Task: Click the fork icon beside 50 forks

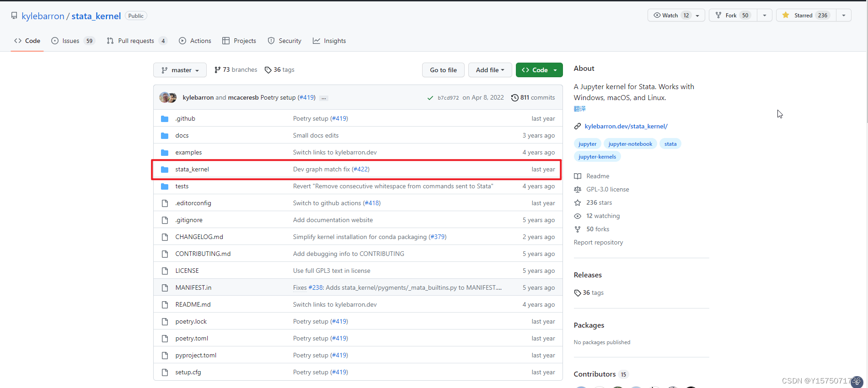Action: tap(578, 229)
